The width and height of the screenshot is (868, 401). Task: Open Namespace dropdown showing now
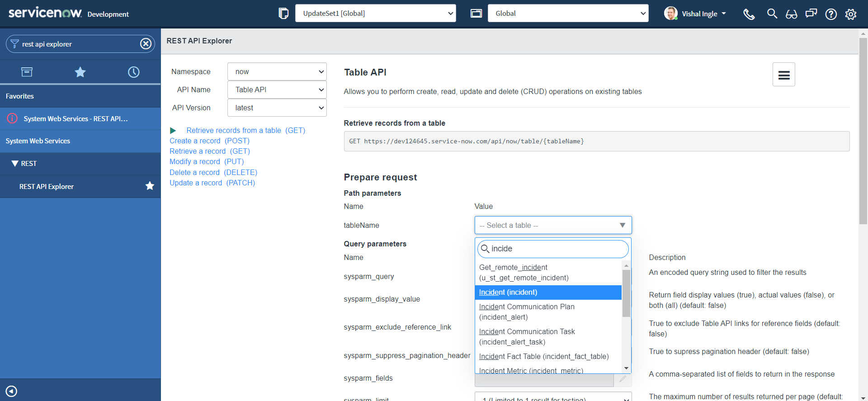277,71
